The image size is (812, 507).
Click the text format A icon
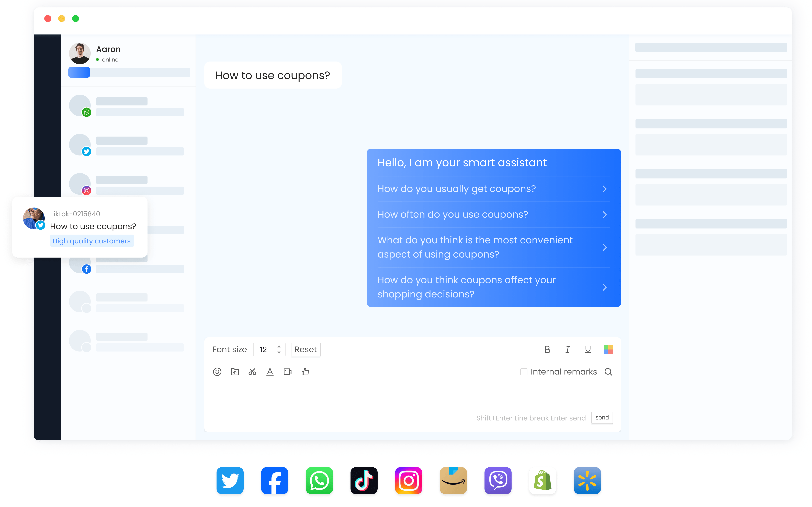tap(270, 371)
